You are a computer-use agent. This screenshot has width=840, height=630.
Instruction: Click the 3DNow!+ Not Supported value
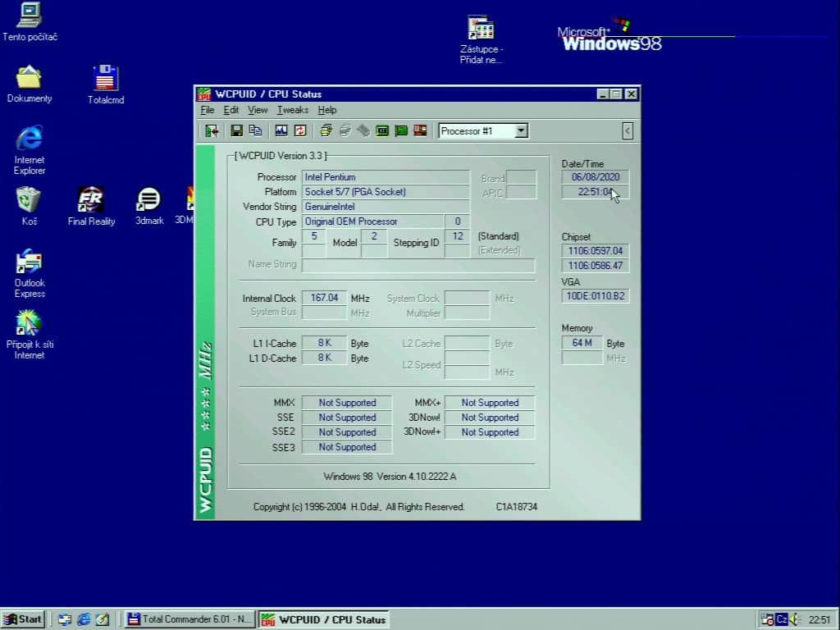pyautogui.click(x=490, y=431)
